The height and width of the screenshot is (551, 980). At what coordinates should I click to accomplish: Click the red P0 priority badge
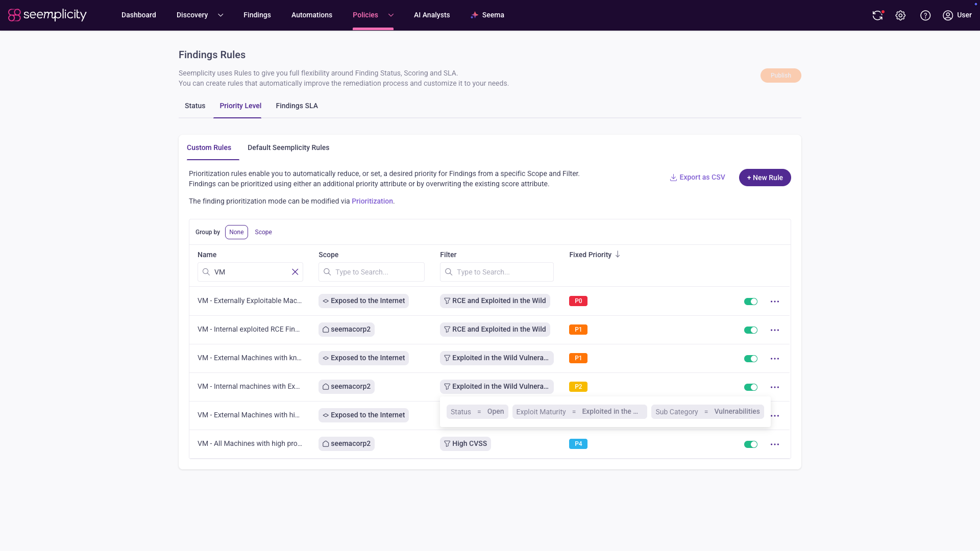pos(578,301)
